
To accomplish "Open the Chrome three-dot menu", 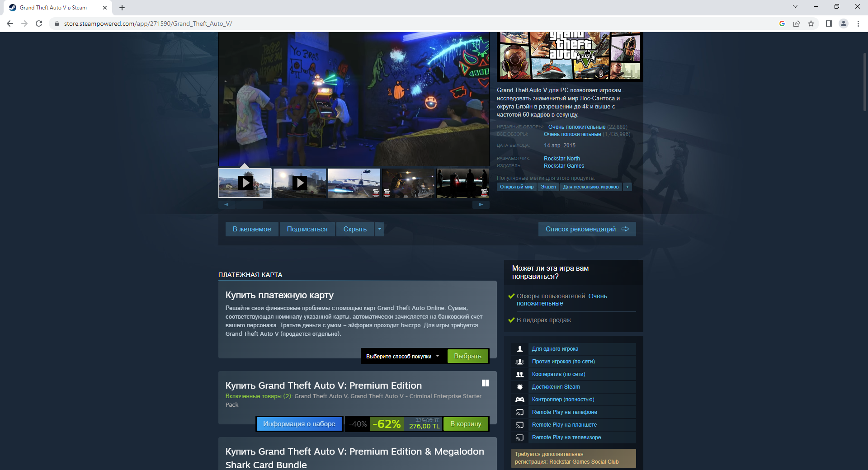I will pos(858,23).
